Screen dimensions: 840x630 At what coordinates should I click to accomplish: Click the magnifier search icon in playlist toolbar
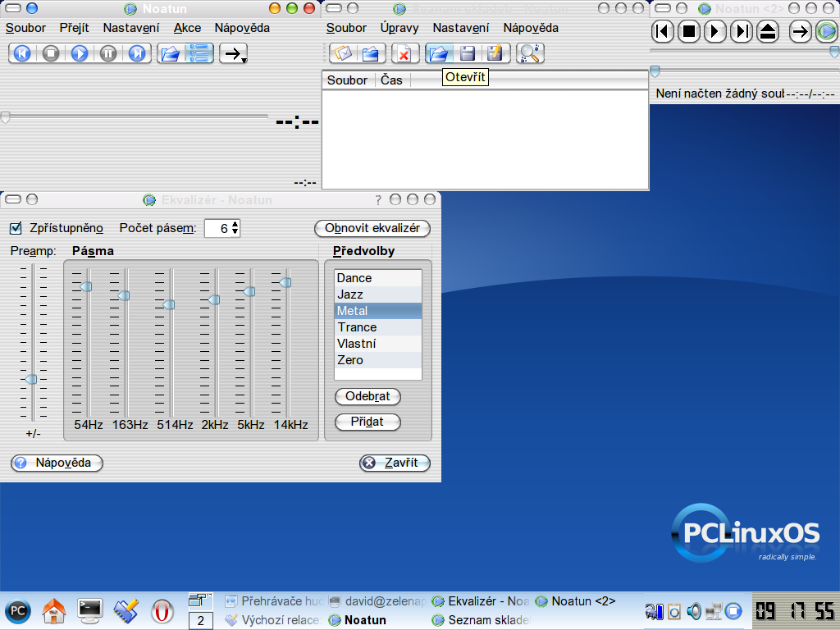point(530,53)
